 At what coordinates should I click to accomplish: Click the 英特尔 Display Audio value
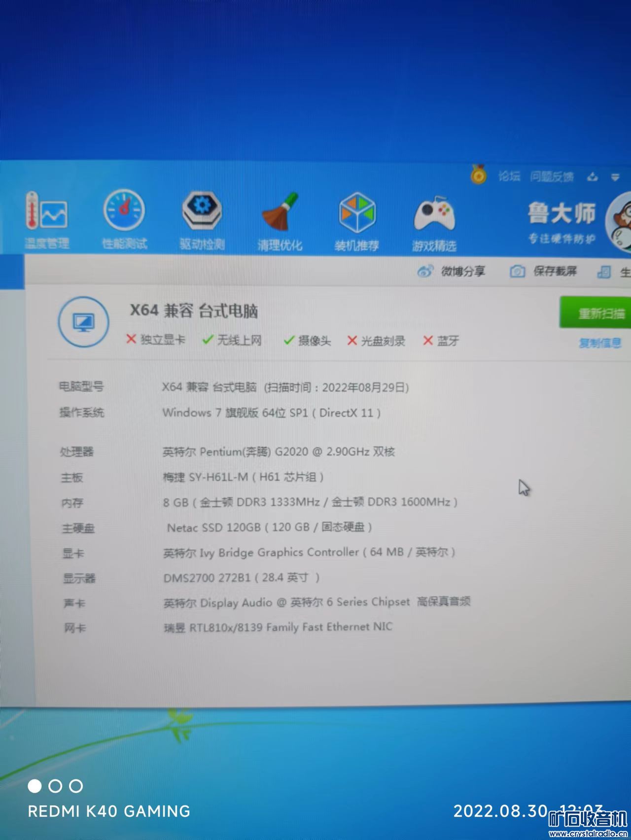pyautogui.click(x=317, y=602)
